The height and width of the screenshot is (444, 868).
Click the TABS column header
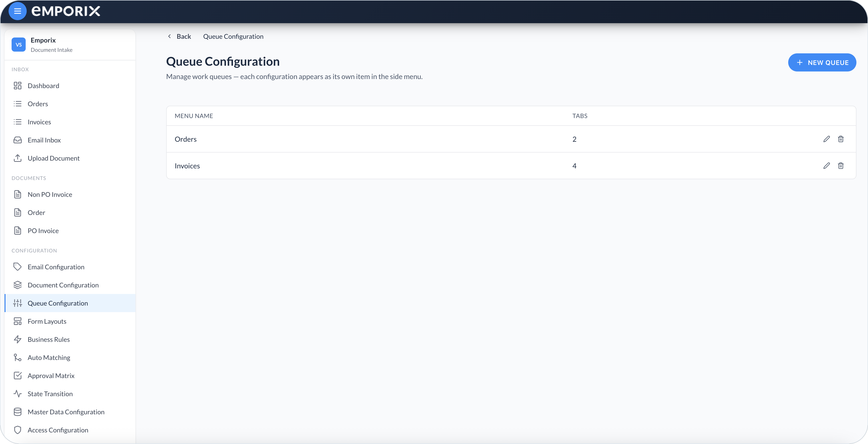[x=580, y=116]
